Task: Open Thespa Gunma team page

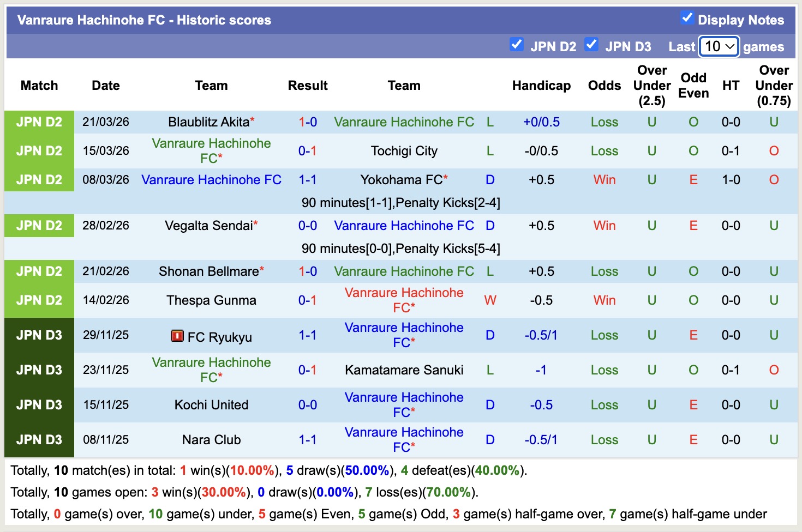Action: [211, 300]
